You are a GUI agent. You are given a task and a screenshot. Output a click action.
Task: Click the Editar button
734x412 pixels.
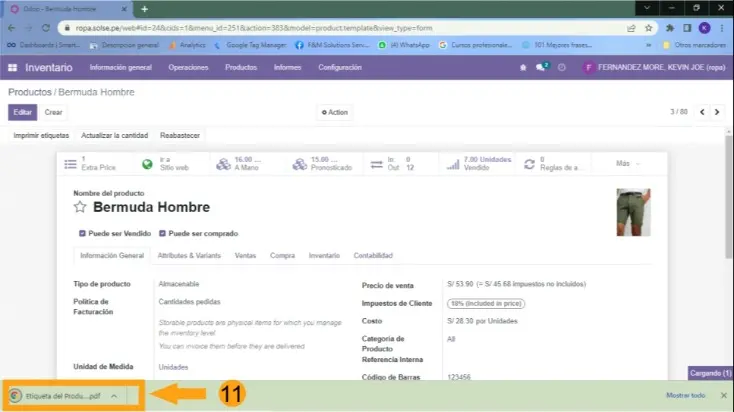24,112
